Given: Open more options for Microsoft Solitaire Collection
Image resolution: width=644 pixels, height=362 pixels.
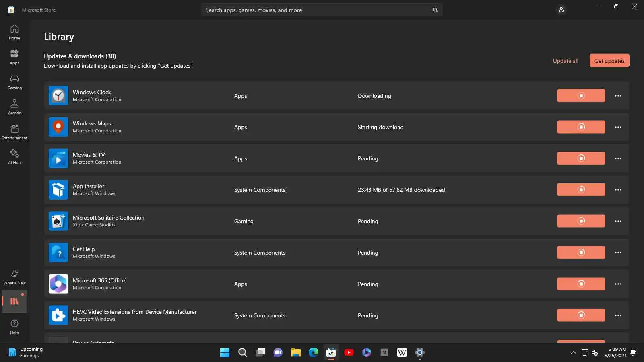Looking at the screenshot, I should [618, 221].
